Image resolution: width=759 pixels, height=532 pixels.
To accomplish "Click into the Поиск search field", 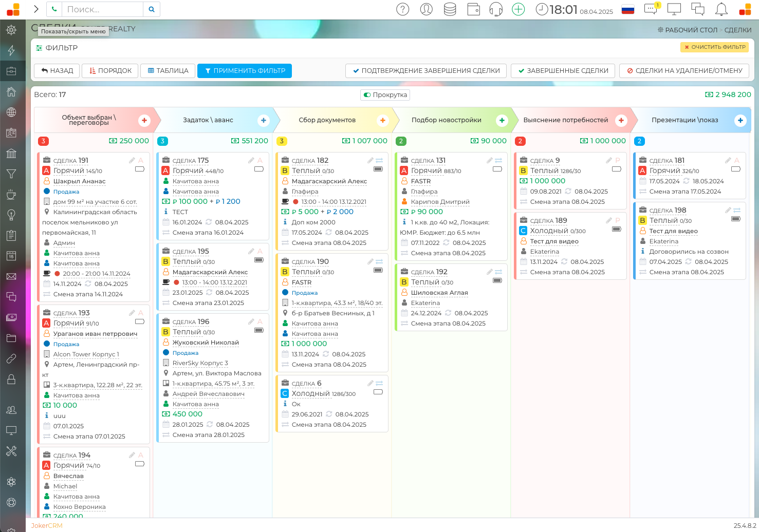I will coord(103,9).
